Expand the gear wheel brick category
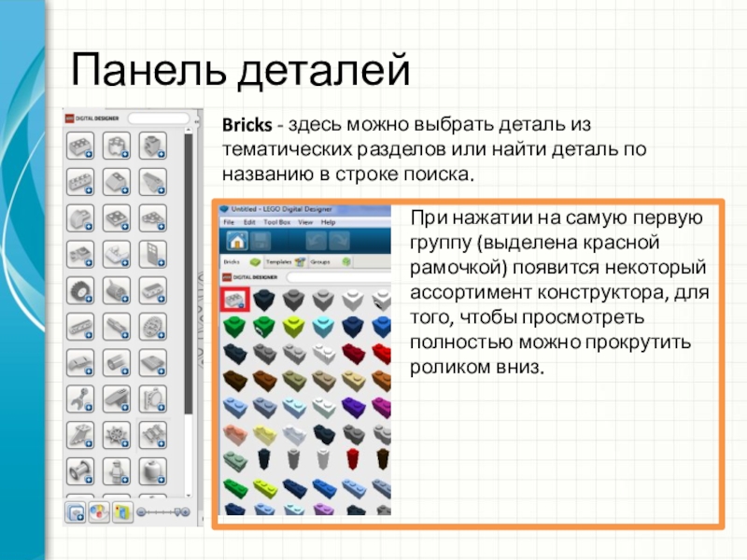747x560 pixels. [78, 289]
